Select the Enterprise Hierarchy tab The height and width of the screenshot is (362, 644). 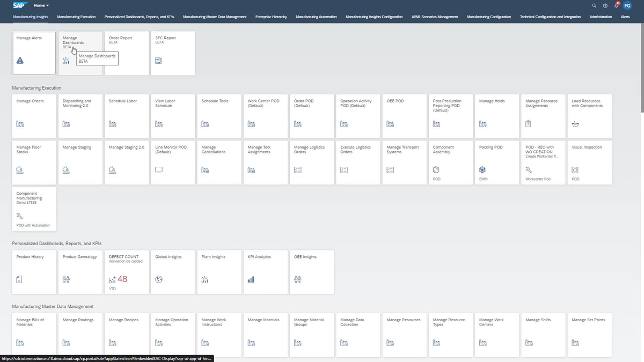point(271,17)
